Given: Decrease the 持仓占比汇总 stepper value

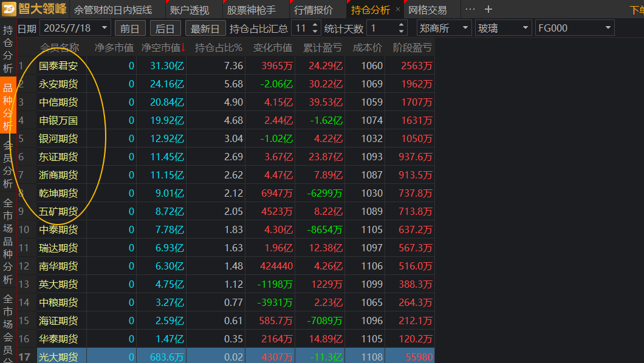Looking at the screenshot, I should click(315, 32).
